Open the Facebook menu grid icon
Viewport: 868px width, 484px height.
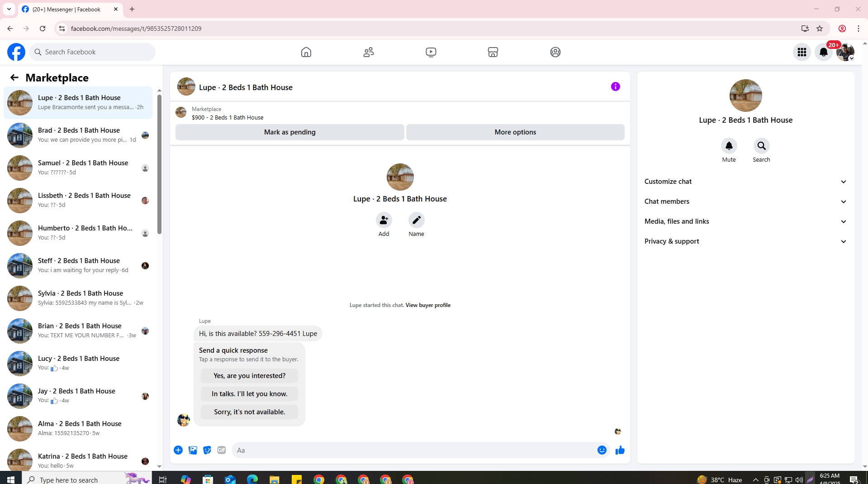pyautogui.click(x=802, y=52)
